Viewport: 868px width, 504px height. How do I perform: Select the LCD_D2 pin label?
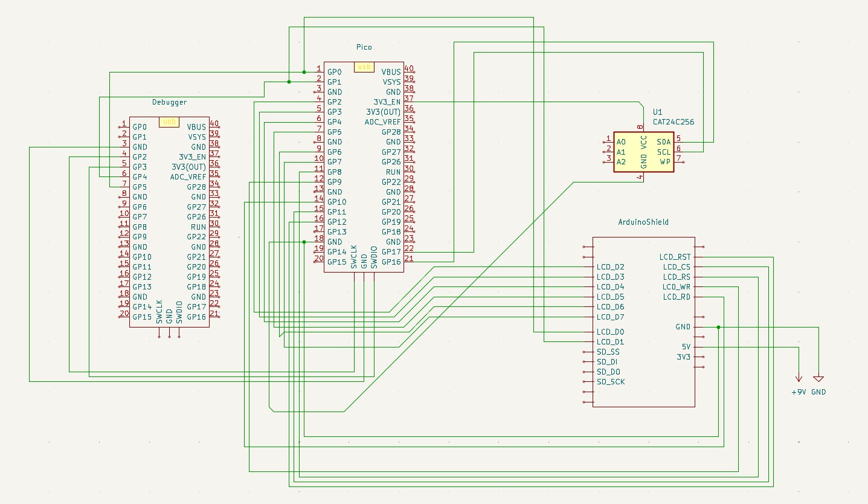point(610,267)
